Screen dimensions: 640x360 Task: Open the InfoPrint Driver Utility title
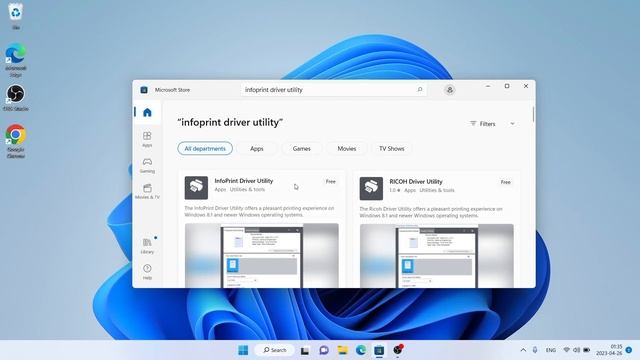point(244,181)
